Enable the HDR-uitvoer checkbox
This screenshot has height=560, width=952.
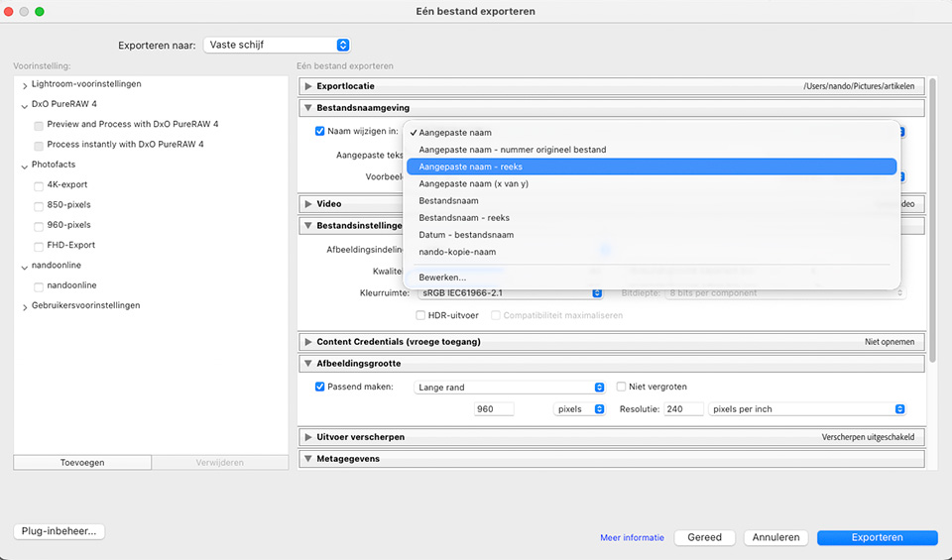click(x=421, y=315)
